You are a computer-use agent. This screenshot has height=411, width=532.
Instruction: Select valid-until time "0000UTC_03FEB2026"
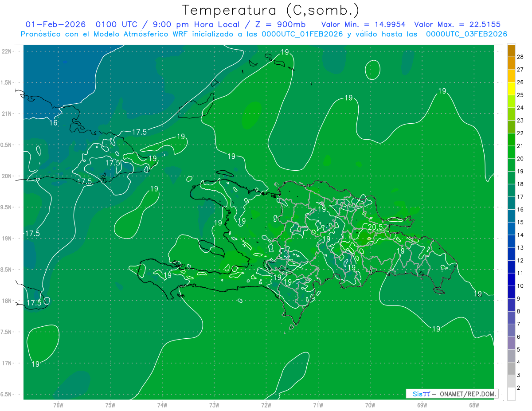click(466, 34)
